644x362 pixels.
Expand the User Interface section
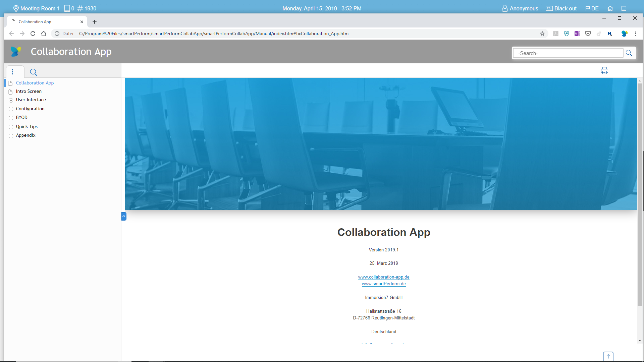point(11,100)
